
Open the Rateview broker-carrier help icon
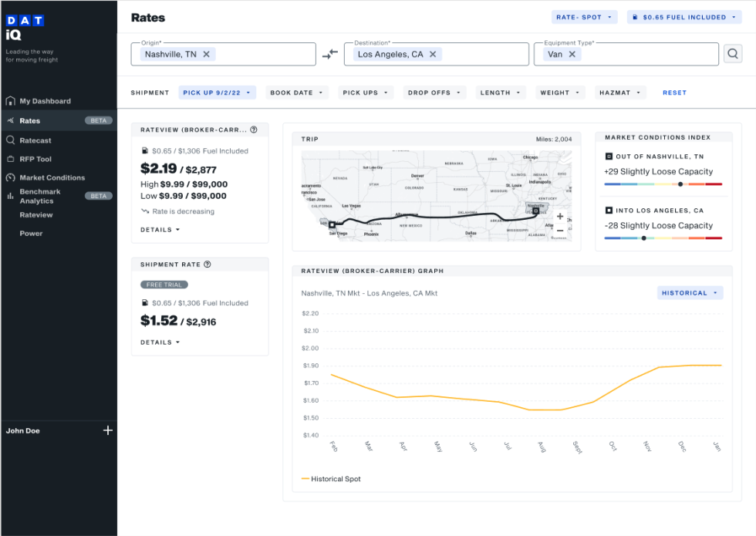(254, 130)
